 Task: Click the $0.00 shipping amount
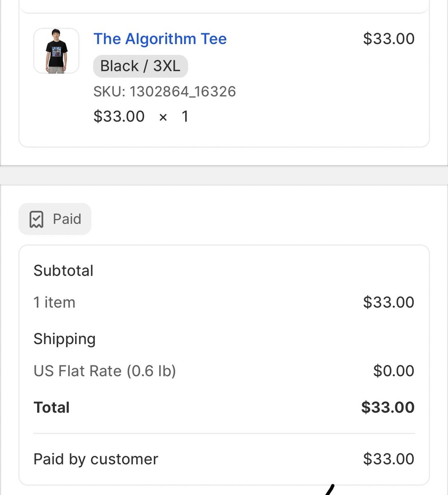394,371
